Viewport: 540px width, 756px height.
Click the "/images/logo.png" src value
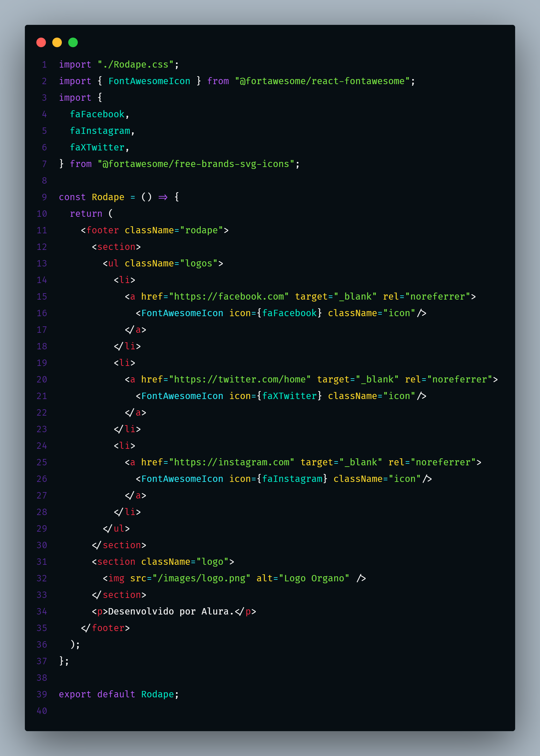pos(201,578)
